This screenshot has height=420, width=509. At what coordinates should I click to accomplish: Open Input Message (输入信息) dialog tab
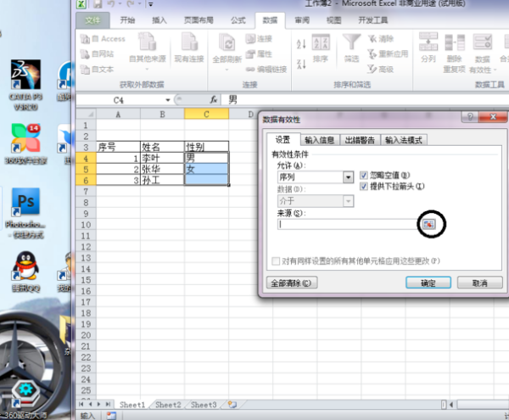coord(320,140)
